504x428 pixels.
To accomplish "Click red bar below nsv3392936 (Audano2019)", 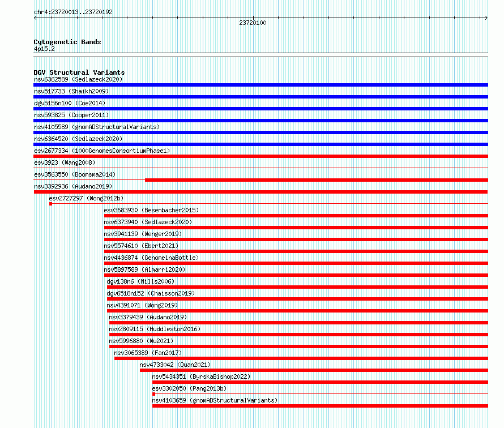I will (x=260, y=192).
